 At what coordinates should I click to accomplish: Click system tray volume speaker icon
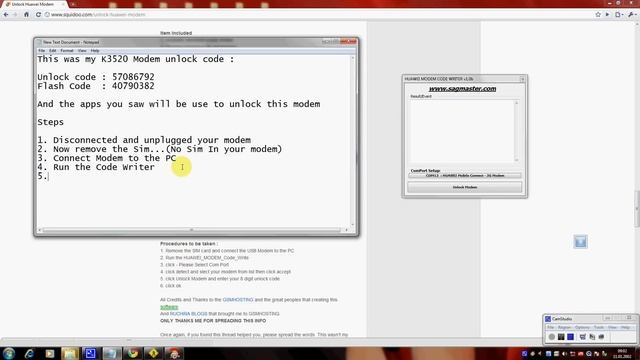(564, 353)
